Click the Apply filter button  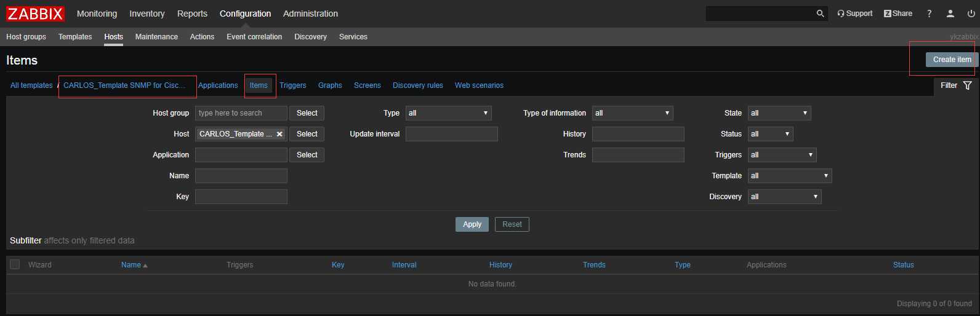[472, 224]
